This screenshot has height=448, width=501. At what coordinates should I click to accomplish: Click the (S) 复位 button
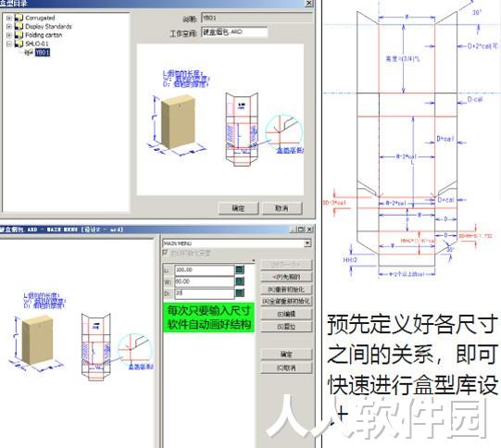pyautogui.click(x=286, y=327)
